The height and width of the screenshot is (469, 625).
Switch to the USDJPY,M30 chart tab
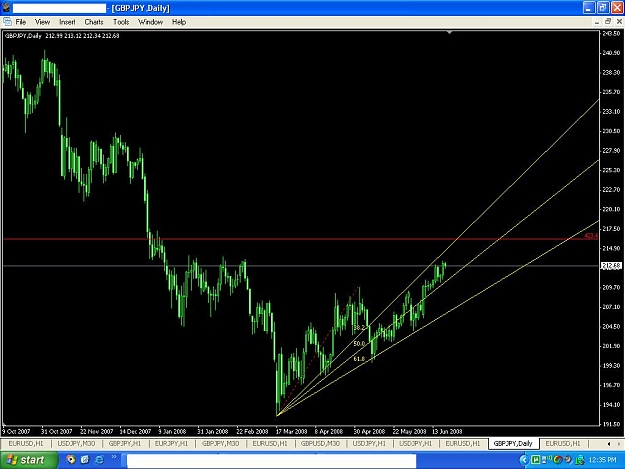point(76,443)
